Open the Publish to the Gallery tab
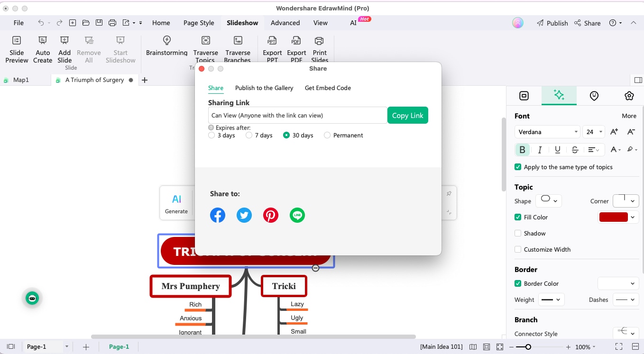 pos(264,88)
